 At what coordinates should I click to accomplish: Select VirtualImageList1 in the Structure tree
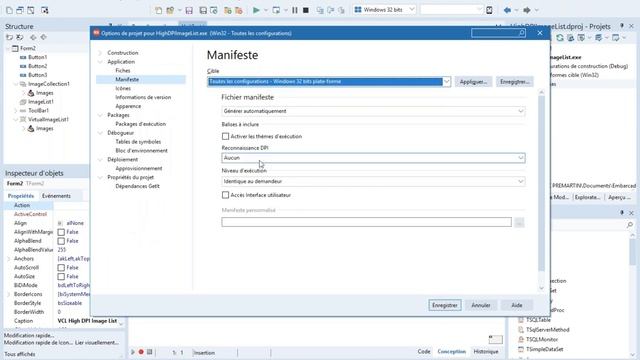point(48,119)
